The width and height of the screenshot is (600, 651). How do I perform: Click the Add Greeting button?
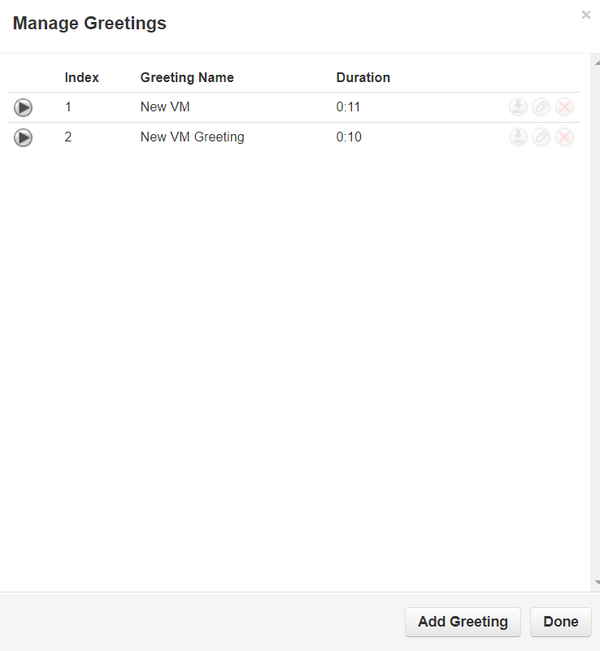[462, 621]
